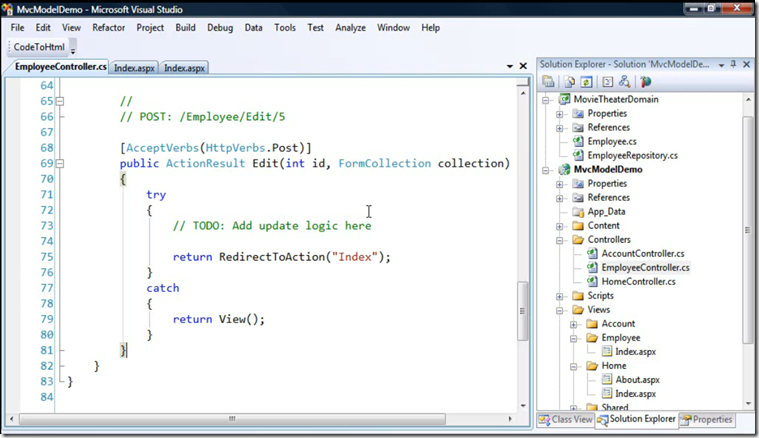Viewport: 759px width, 438px height.
Task: Collapse the MovieTheaterDomain project node
Action: pos(546,100)
